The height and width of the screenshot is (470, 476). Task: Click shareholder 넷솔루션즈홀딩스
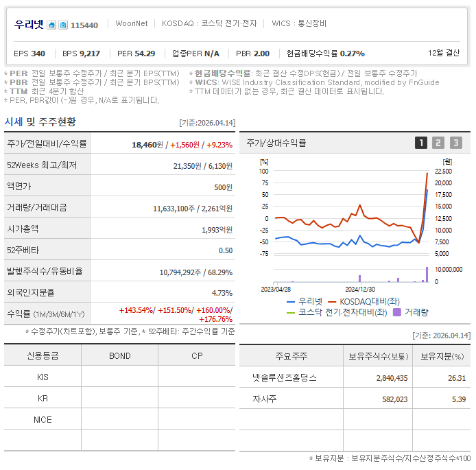click(x=285, y=377)
